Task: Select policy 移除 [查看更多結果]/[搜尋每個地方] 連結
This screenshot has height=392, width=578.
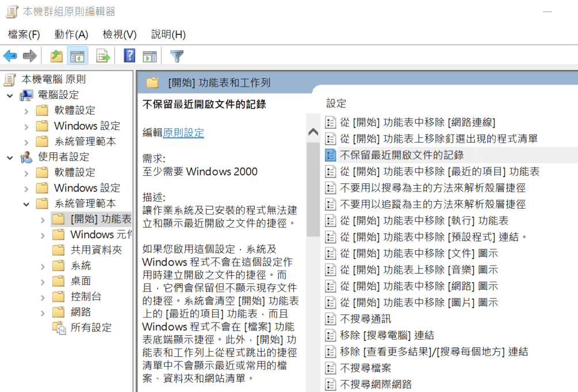Action: click(434, 352)
